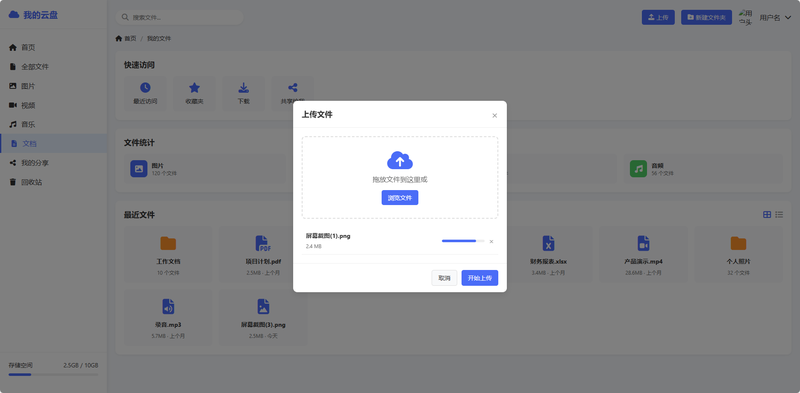The width and height of the screenshot is (800, 393).
Task: Click the home icon in breadcrumb
Action: (x=119, y=38)
